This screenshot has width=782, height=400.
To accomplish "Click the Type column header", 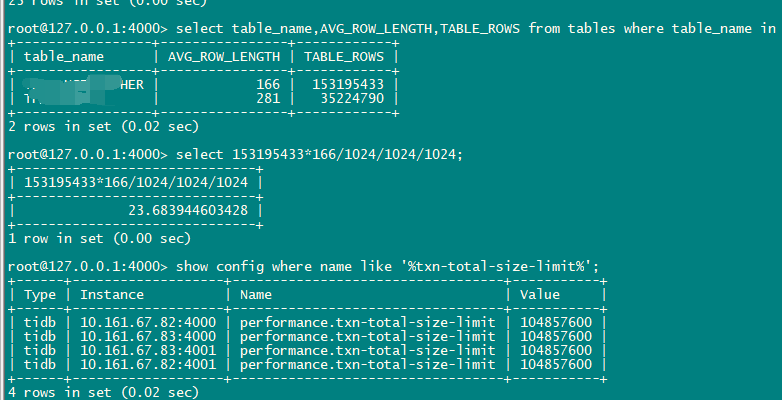I will 40,295.
